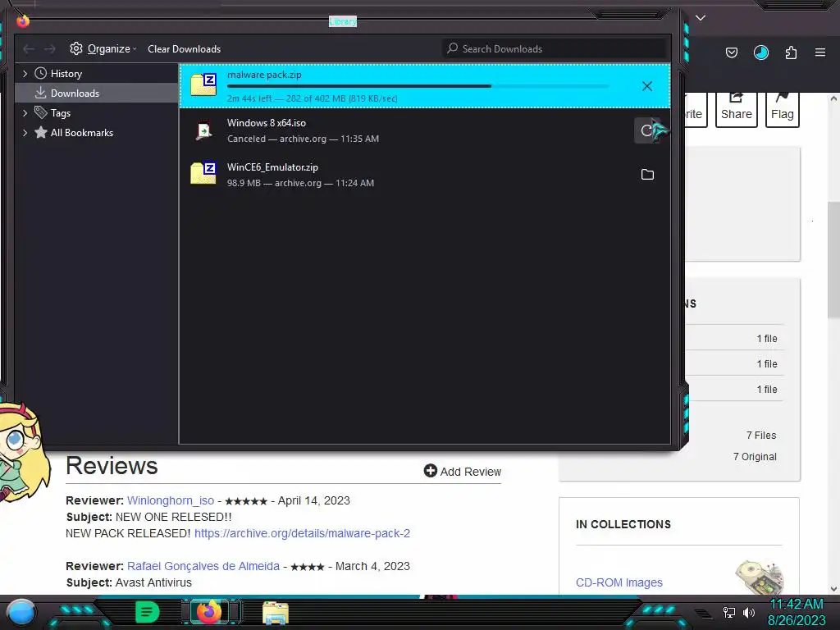Open File Explorer from the taskbar
The width and height of the screenshot is (840, 630).
tap(276, 612)
